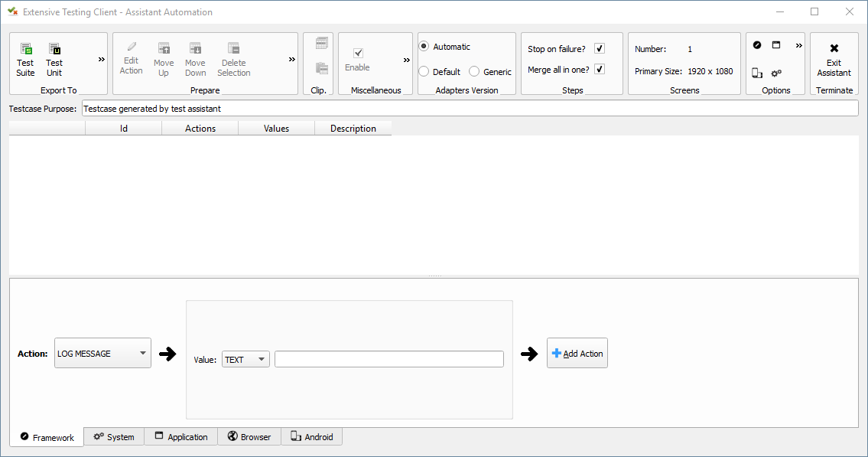This screenshot has width=868, height=457.
Task: Switch to the Android tab
Action: click(312, 436)
